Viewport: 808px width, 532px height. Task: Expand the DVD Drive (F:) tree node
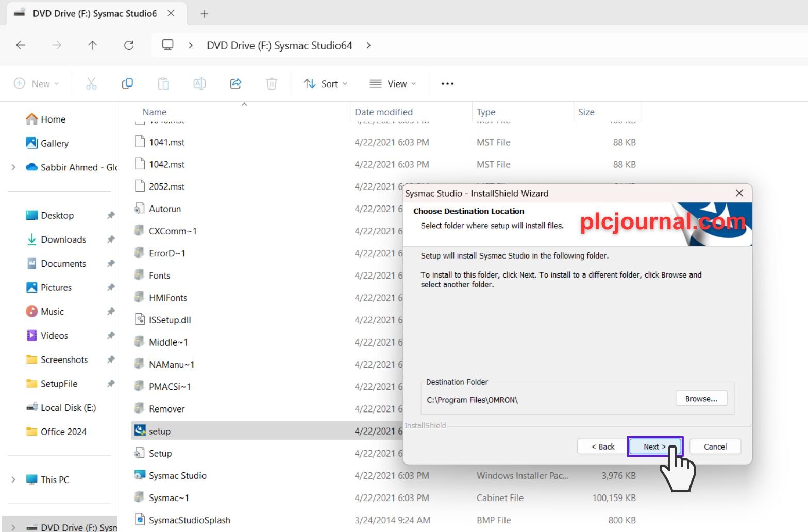coord(13,527)
